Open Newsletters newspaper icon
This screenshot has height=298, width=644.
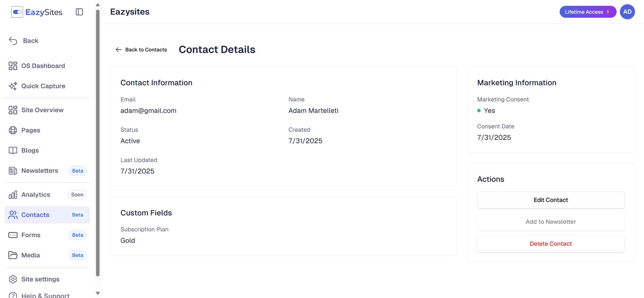[x=13, y=171]
